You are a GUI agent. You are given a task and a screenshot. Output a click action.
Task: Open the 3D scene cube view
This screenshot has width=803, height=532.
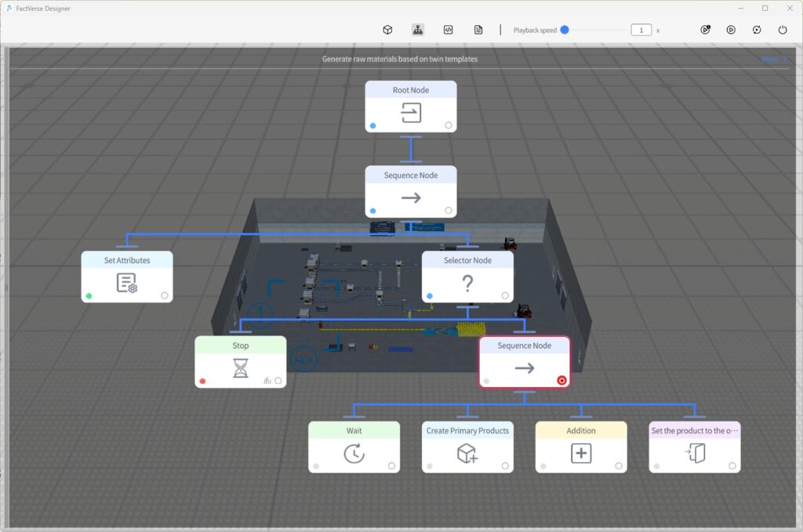[x=387, y=30]
